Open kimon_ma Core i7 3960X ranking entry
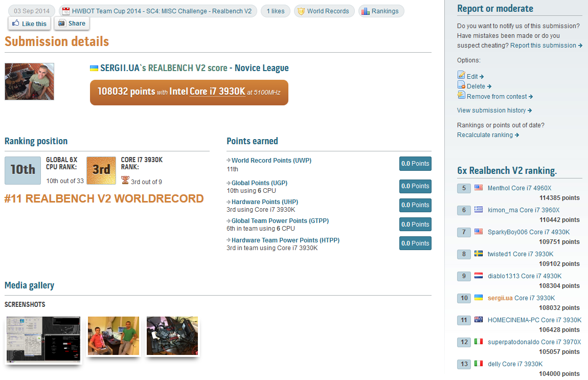This screenshot has height=380, width=588. click(x=524, y=210)
